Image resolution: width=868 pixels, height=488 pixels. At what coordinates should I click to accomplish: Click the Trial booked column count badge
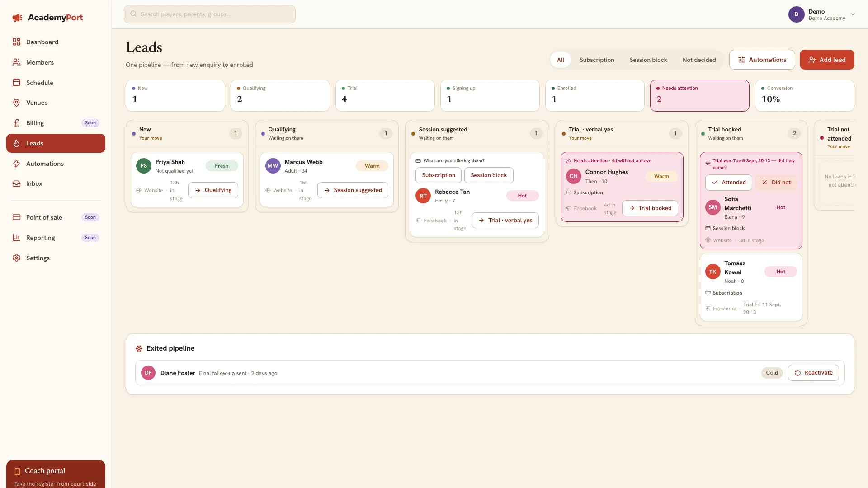click(x=794, y=133)
